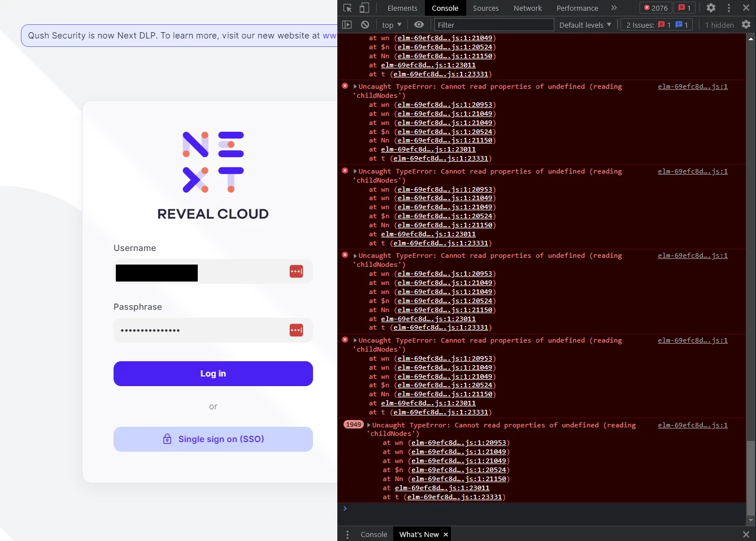Open the top context dropdown

(392, 25)
